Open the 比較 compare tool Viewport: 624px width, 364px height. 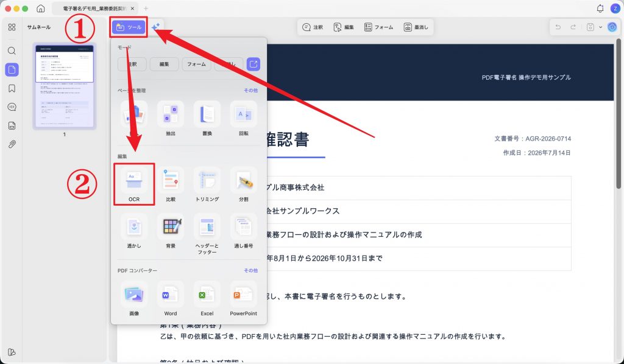[x=171, y=185]
